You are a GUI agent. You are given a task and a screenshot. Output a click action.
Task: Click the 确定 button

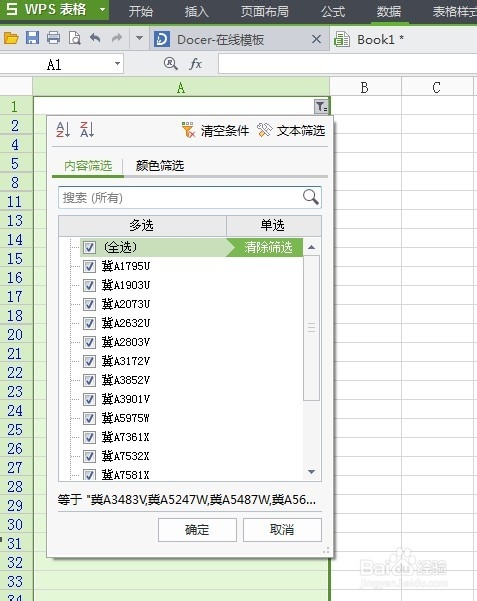[197, 530]
